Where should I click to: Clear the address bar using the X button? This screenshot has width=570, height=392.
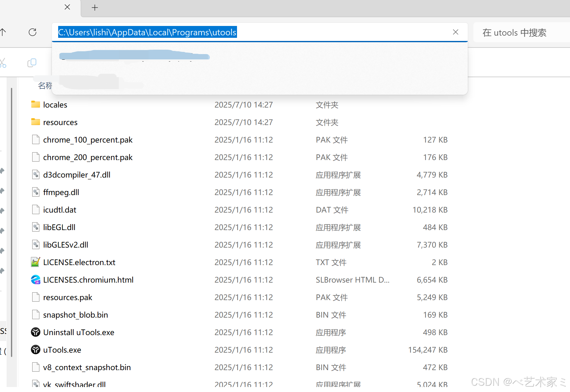[x=456, y=32]
